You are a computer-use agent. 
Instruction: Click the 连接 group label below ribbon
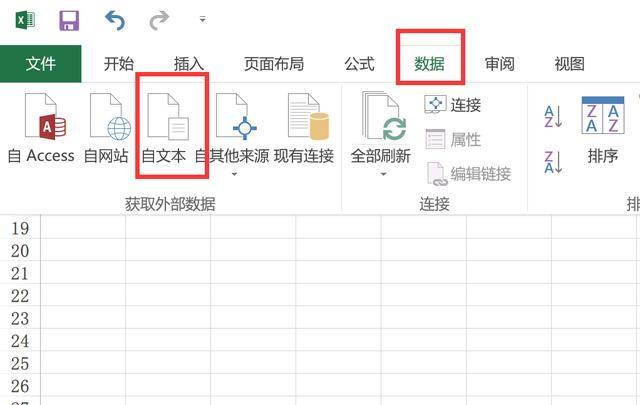(x=434, y=203)
